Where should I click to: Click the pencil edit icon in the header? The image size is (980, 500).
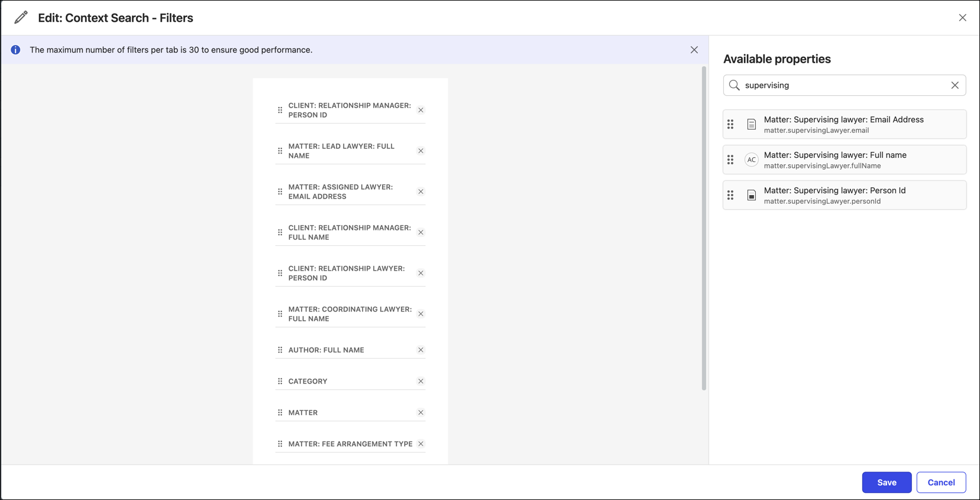coord(21,18)
